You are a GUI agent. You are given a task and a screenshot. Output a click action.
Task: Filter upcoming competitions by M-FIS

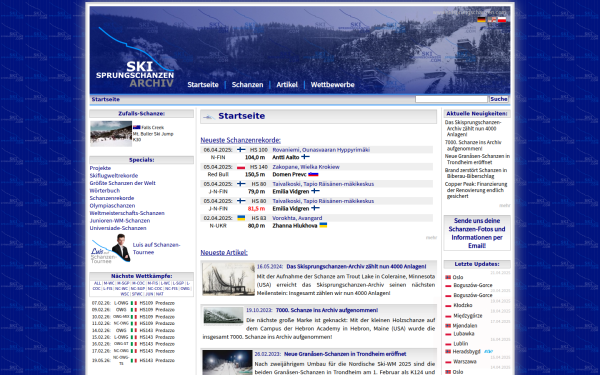point(153,284)
